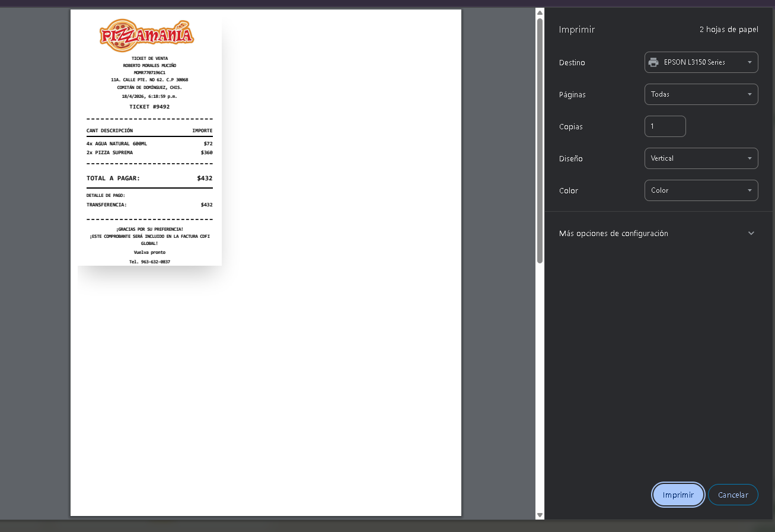Image resolution: width=775 pixels, height=532 pixels.
Task: Click the Copias number input field
Action: click(x=665, y=126)
